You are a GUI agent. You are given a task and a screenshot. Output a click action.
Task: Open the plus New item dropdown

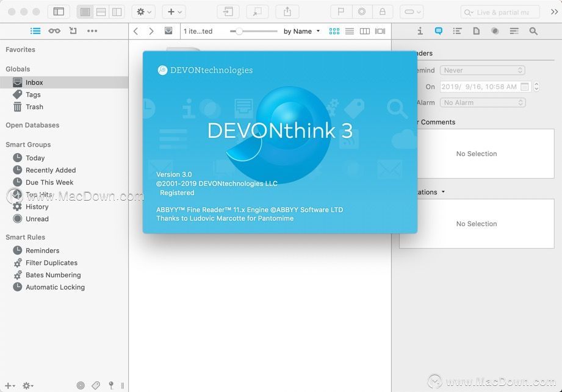point(174,12)
